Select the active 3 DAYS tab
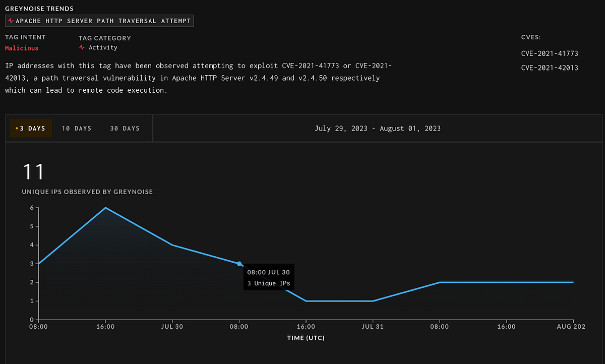Screen dimensions: 605x364 click(x=33, y=128)
